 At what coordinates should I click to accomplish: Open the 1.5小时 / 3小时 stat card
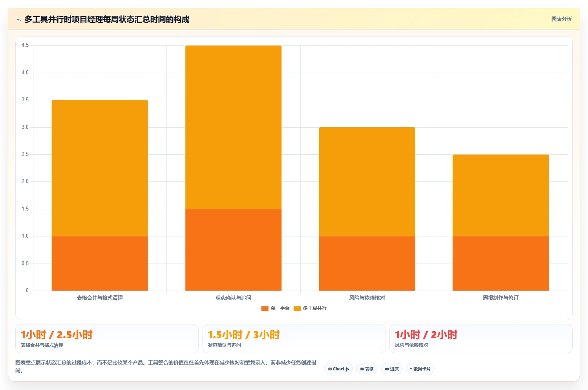coord(294,339)
